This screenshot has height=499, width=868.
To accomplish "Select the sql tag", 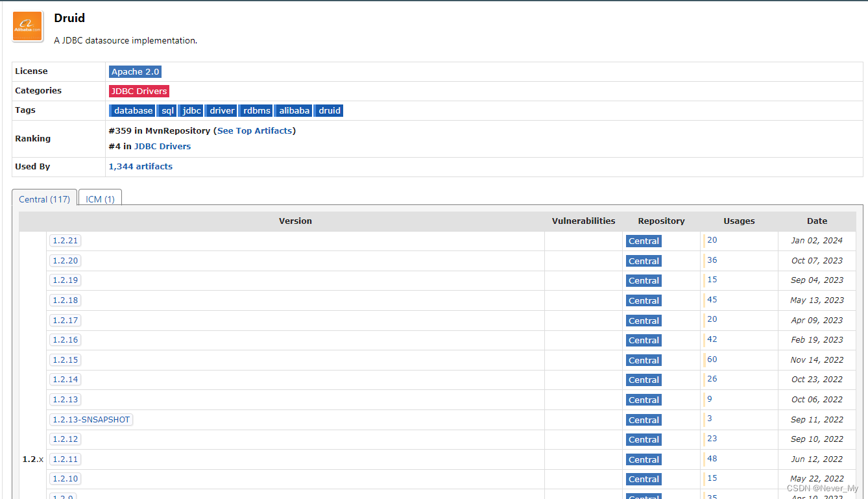I will click(167, 110).
